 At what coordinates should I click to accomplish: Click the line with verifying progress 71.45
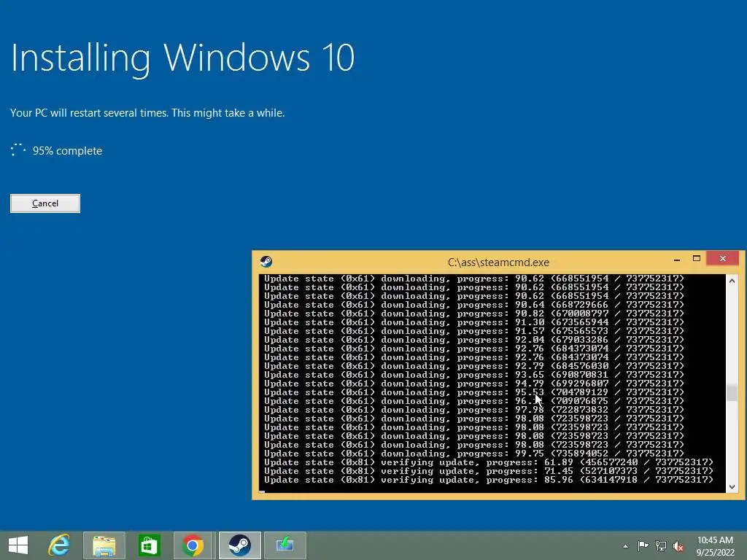[x=489, y=471]
